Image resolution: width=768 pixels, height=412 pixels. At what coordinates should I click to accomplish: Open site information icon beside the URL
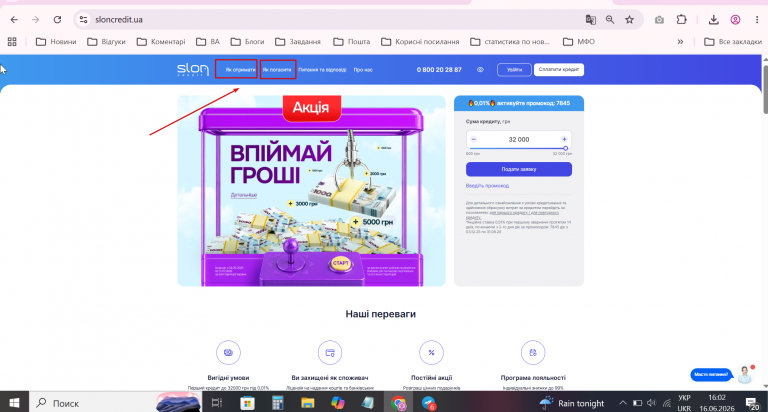[84, 20]
